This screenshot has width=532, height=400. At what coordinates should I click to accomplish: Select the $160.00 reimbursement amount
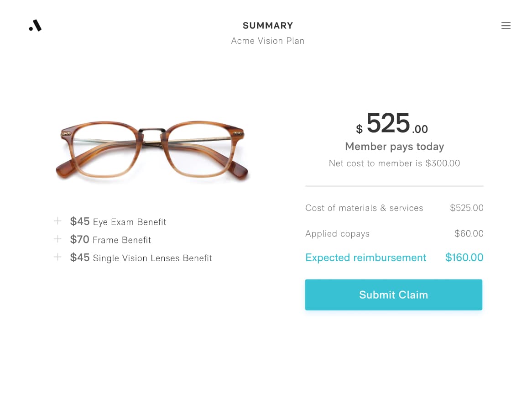[464, 258]
